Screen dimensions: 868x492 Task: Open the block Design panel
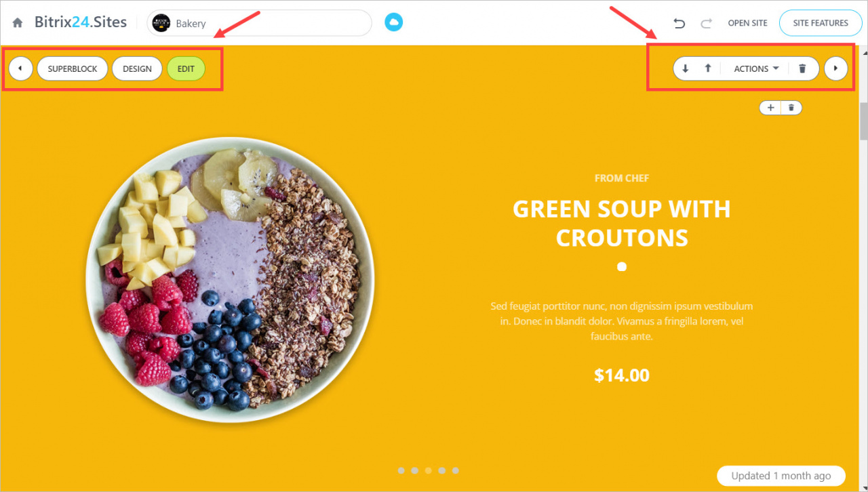point(137,68)
